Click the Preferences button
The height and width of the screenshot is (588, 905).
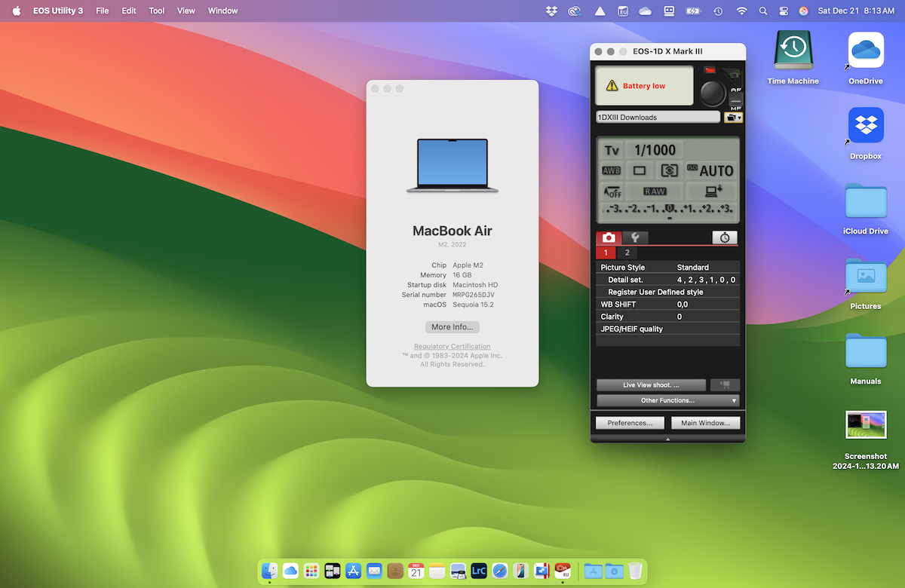630,423
